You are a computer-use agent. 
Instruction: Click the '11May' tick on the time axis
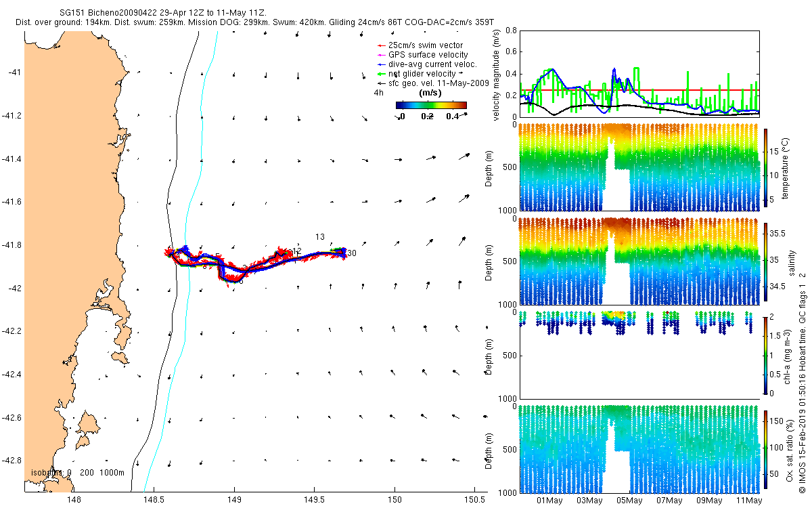[x=748, y=501]
